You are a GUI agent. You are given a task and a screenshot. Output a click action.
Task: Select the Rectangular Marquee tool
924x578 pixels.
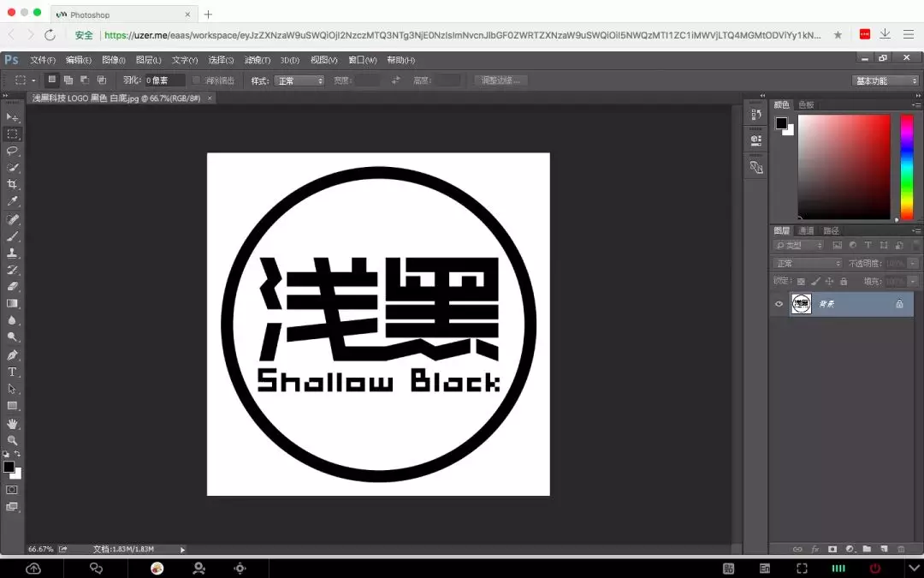12,134
